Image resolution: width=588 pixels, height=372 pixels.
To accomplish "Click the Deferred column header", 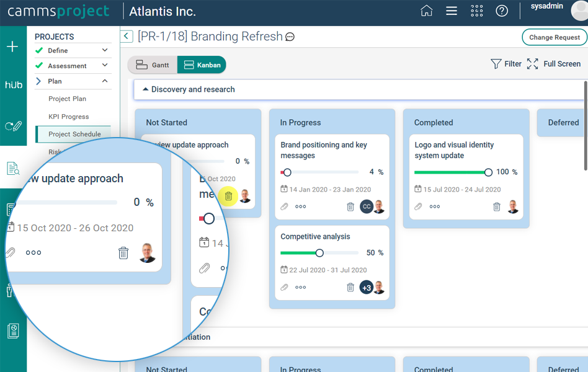I will (563, 123).
